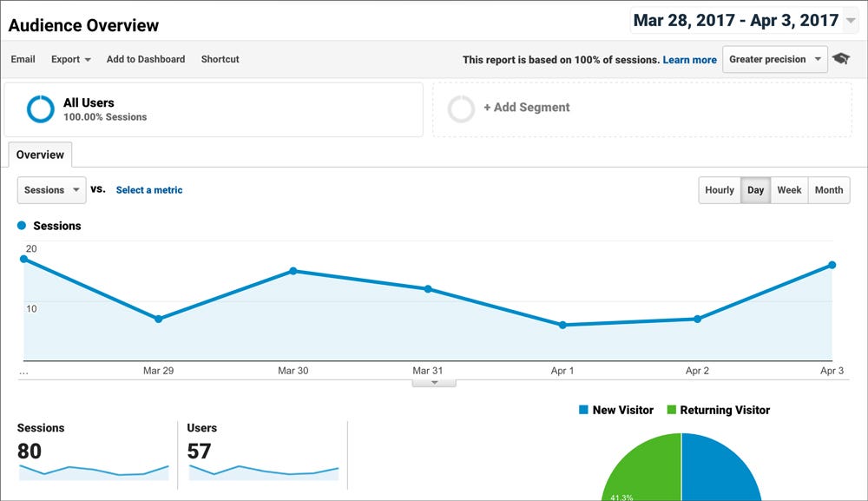The image size is (868, 501).
Task: Click the blue New Visitor legend swatch
Action: (x=583, y=410)
